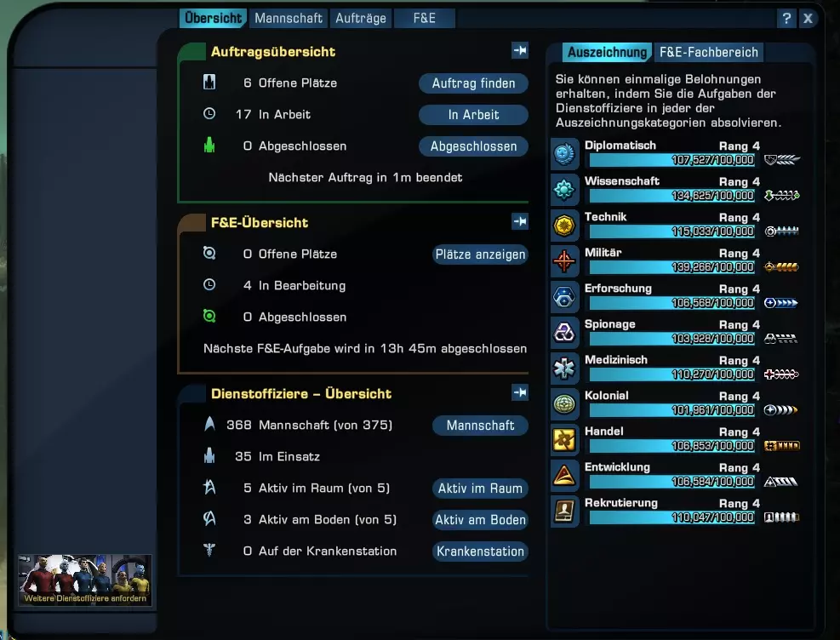Select the Entwicklung triangle icon
The image size is (840, 640).
(x=564, y=476)
